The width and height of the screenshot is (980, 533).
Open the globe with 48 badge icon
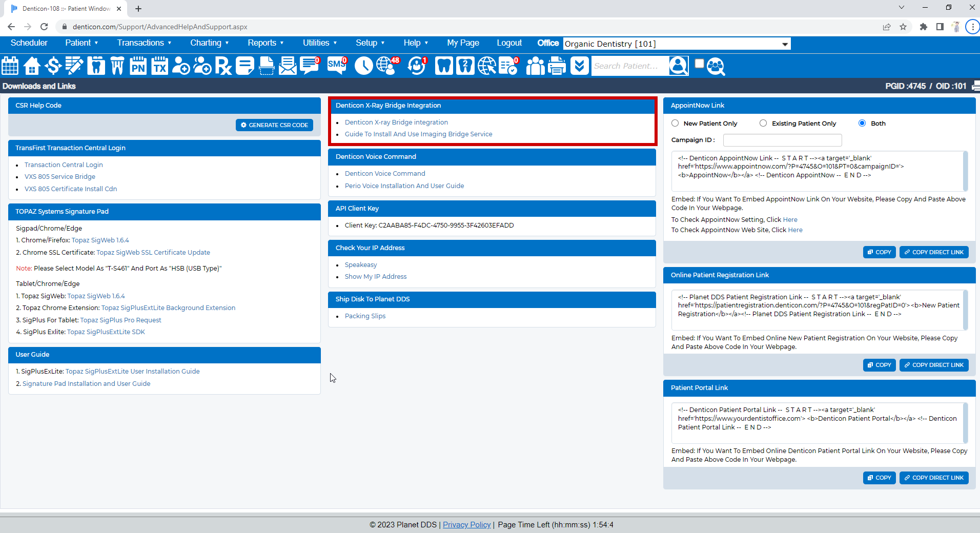point(387,66)
